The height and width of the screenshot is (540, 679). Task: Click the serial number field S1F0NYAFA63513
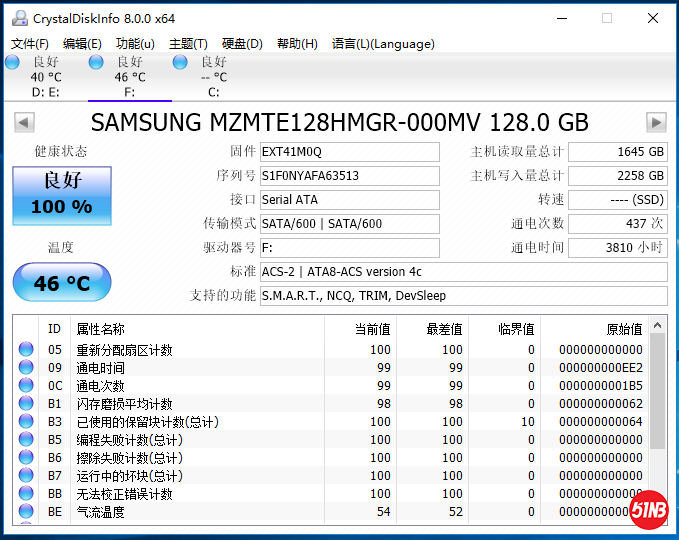coord(349,176)
